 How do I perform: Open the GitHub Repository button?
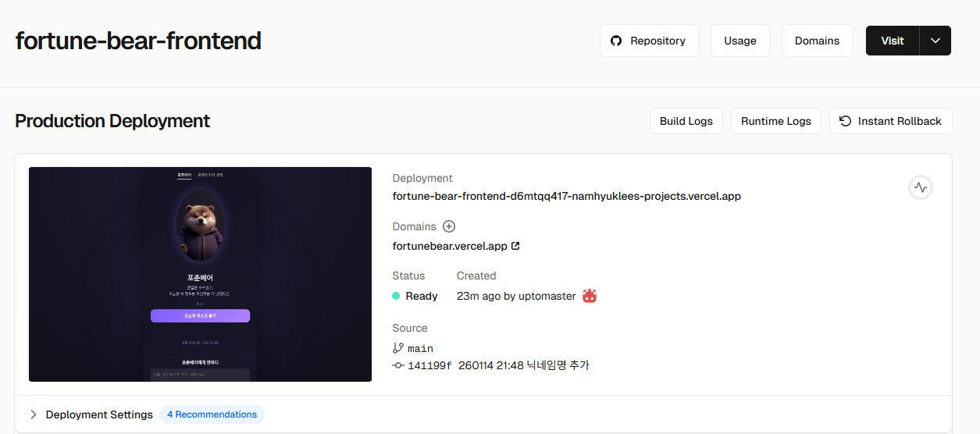649,41
